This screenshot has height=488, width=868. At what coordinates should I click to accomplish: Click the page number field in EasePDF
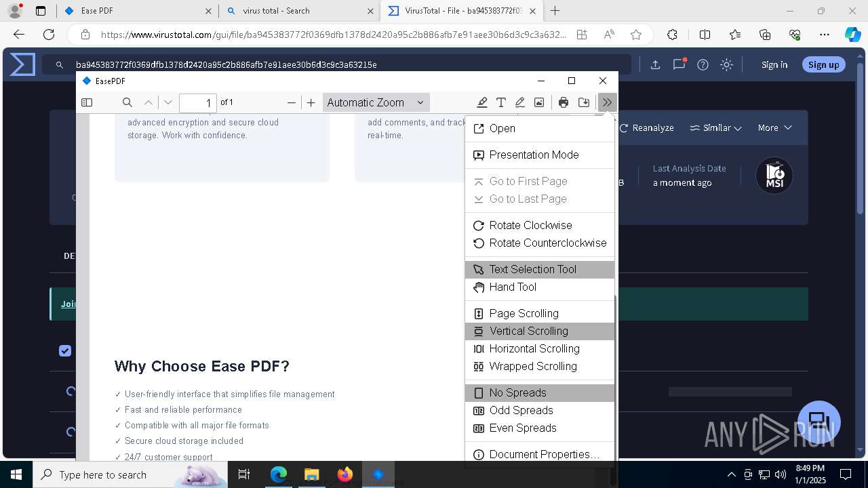198,103
